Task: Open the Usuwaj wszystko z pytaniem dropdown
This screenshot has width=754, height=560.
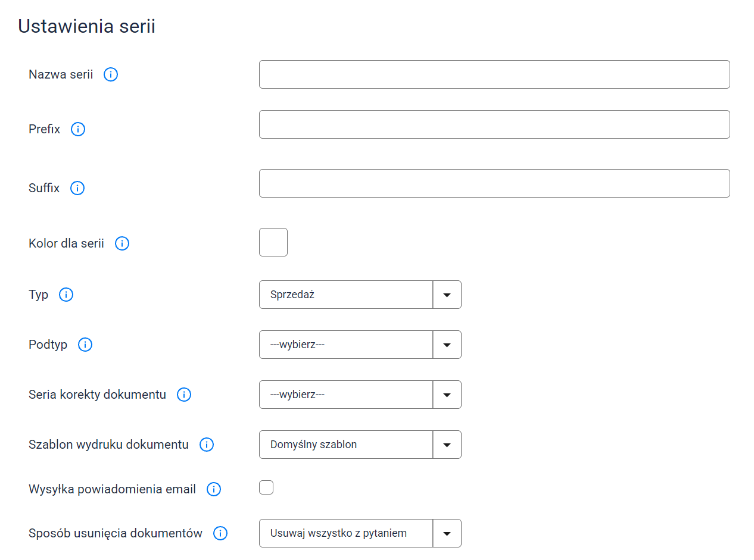Action: coord(360,533)
